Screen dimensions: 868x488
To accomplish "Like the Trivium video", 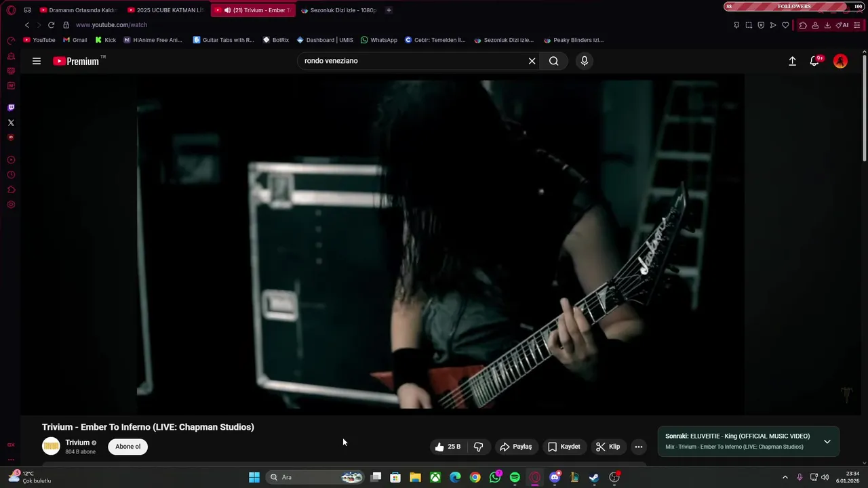I will (448, 447).
